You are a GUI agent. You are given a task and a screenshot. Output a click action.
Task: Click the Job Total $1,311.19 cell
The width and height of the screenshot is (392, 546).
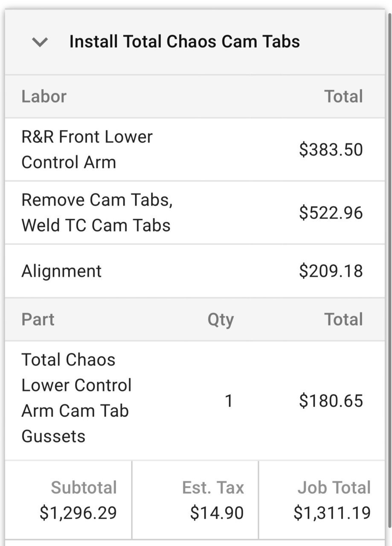tap(322, 500)
